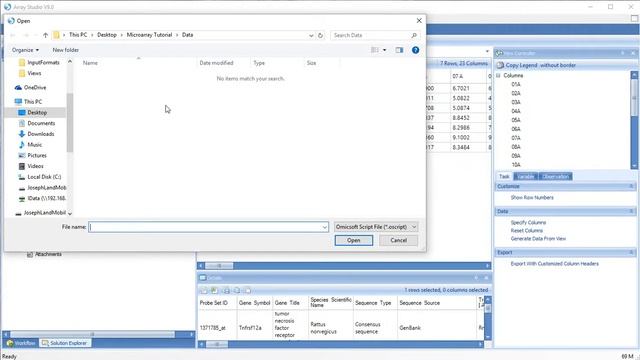Click the fifth Details toolbar icon
The image size is (640, 360).
[247, 290]
